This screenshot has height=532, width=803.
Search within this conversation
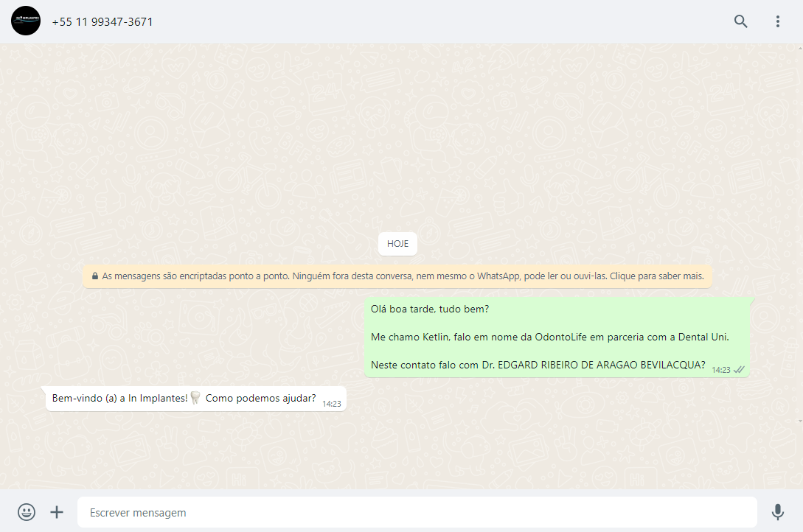click(740, 21)
